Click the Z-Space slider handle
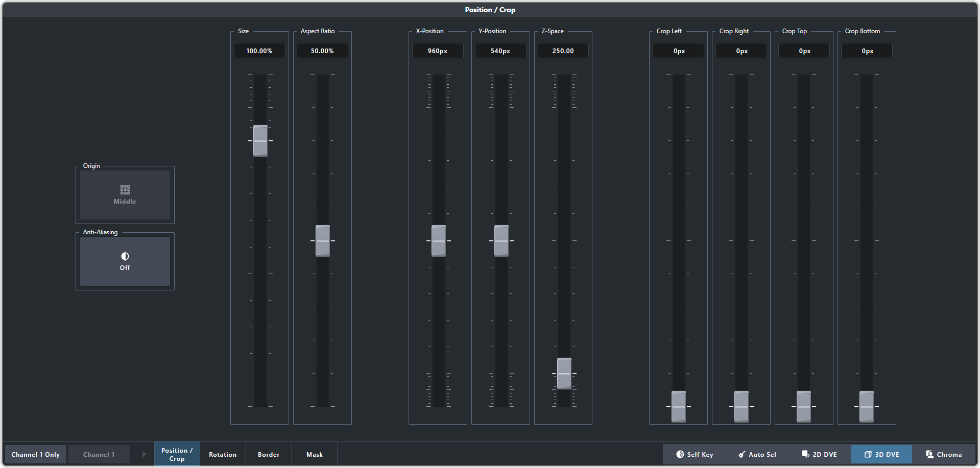980x468 pixels. click(x=564, y=374)
